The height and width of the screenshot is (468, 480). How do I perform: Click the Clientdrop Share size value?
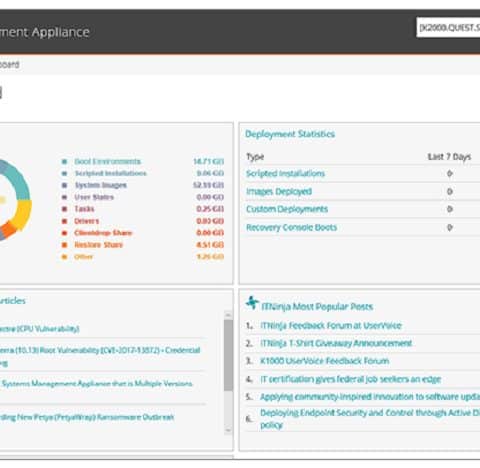pos(210,233)
